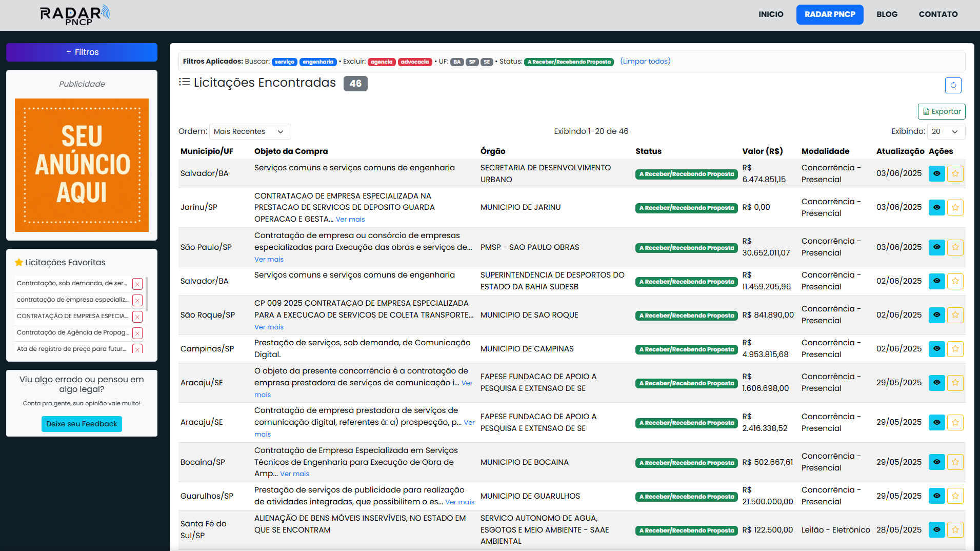Go to the BLOG menu item
This screenshot has width=980, height=551.
[x=887, y=14]
